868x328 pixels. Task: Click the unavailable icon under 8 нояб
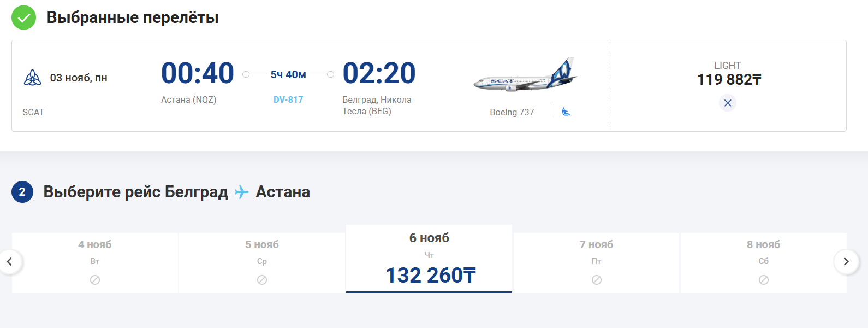(x=764, y=280)
